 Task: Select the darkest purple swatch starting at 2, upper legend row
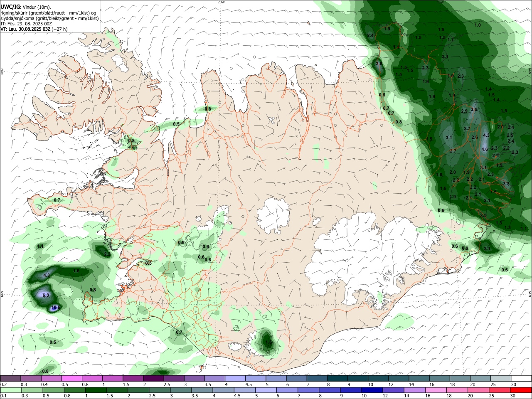[153, 378]
